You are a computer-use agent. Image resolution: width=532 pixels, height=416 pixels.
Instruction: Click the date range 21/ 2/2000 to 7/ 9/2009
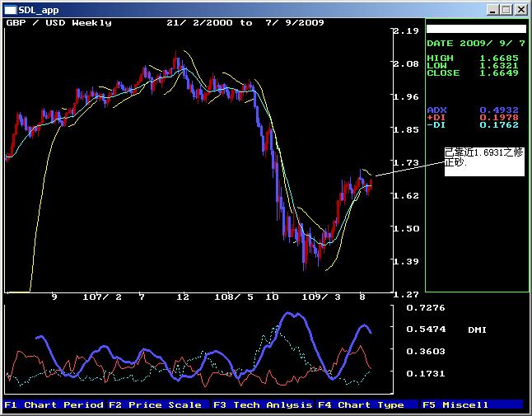[245, 23]
